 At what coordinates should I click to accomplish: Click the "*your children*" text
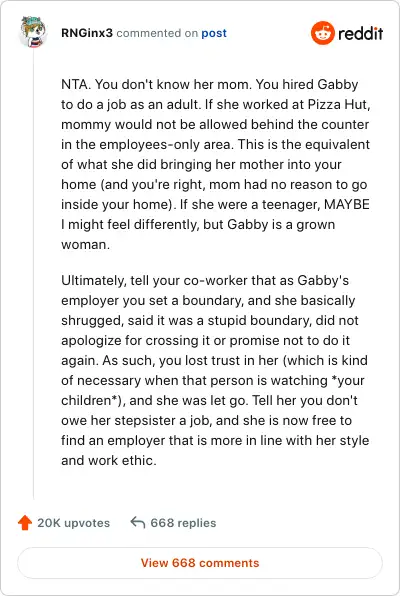pos(213,390)
